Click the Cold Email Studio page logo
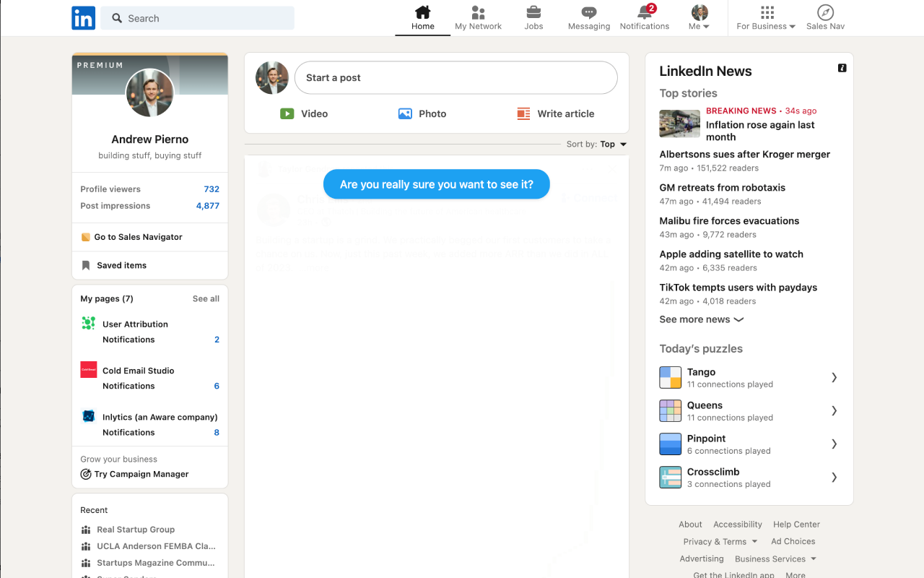 tap(89, 369)
